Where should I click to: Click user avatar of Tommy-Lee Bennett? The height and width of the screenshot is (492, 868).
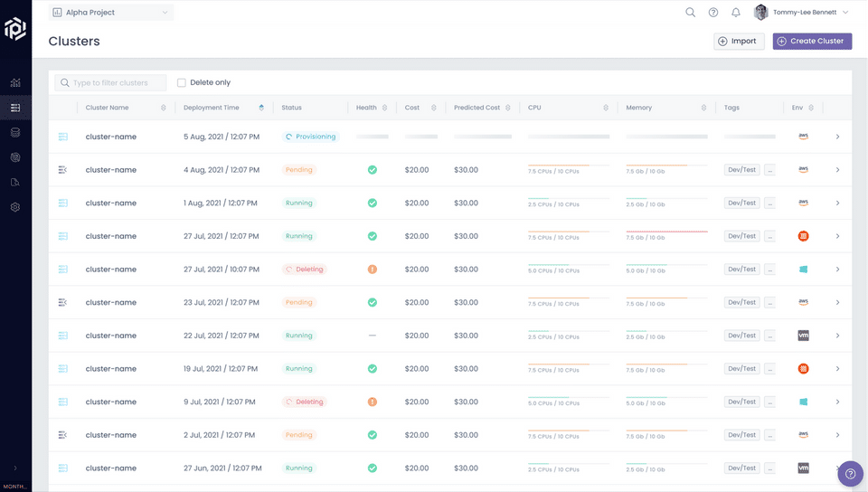[761, 12]
